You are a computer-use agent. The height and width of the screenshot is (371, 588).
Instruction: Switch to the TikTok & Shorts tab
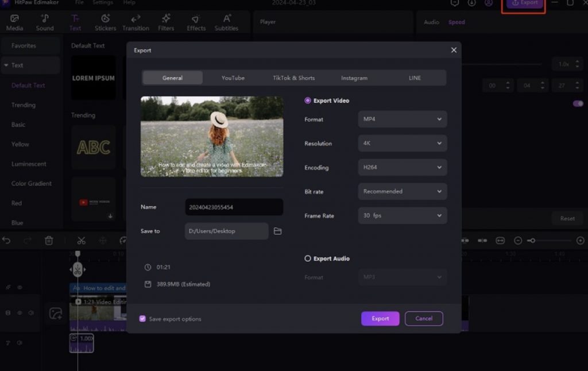293,78
